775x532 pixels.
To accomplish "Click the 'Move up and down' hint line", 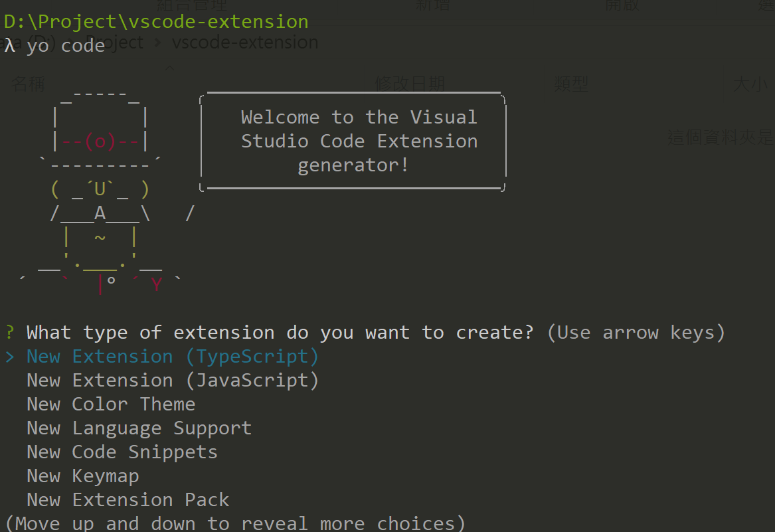I will coord(235,523).
